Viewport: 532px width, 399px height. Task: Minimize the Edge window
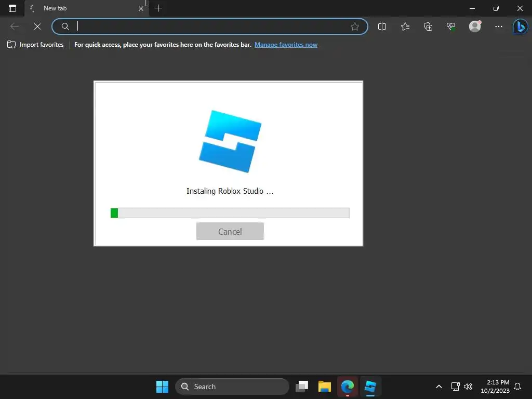(472, 8)
